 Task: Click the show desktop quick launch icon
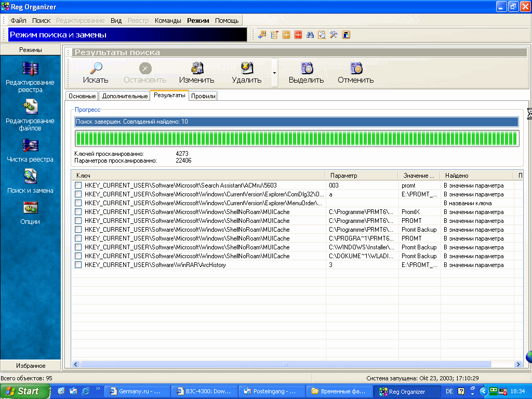click(x=61, y=391)
